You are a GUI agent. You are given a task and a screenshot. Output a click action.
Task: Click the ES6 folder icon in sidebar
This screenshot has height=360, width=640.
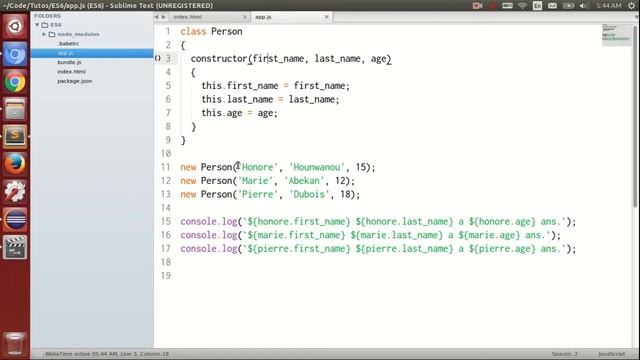(x=45, y=25)
